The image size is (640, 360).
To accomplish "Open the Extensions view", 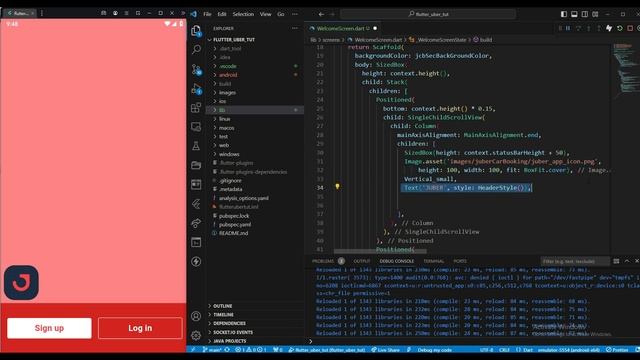I will 196,108.
